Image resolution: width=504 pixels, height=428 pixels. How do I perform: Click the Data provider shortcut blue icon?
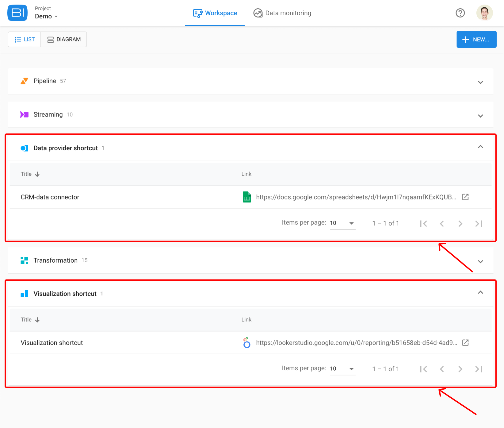click(x=24, y=148)
